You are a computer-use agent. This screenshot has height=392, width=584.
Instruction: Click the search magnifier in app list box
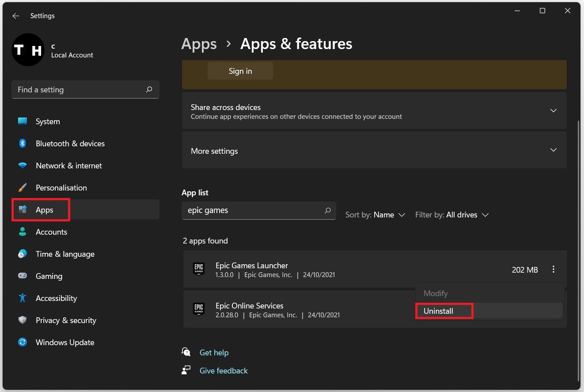[x=327, y=211]
